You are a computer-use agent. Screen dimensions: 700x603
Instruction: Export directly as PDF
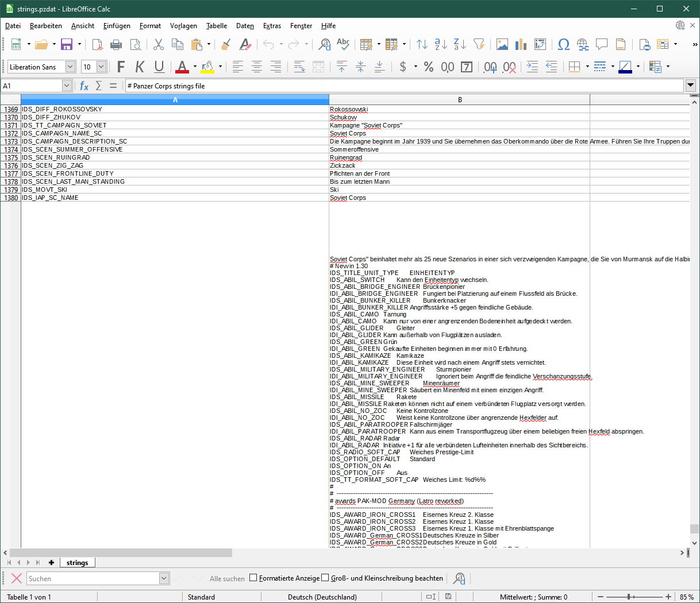(x=98, y=44)
